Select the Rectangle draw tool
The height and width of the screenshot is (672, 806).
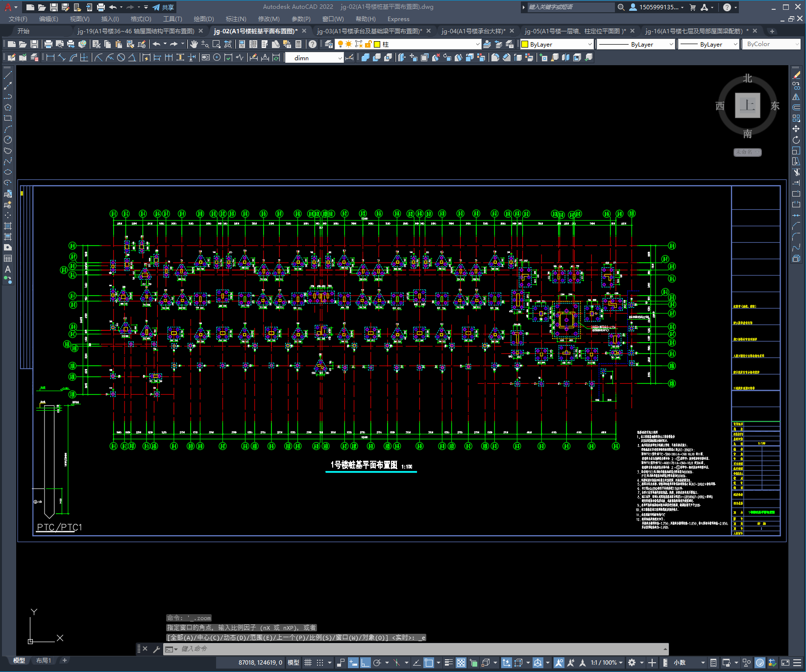(8, 118)
